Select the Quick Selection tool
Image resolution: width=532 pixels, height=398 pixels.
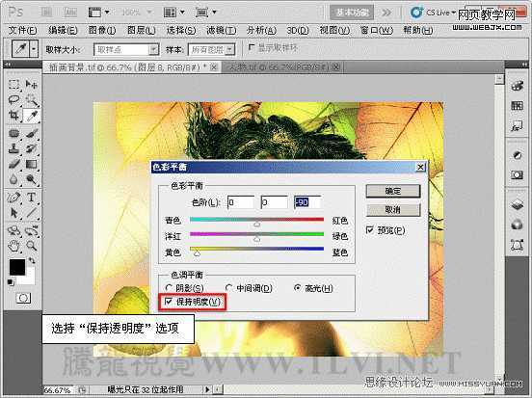[x=32, y=100]
